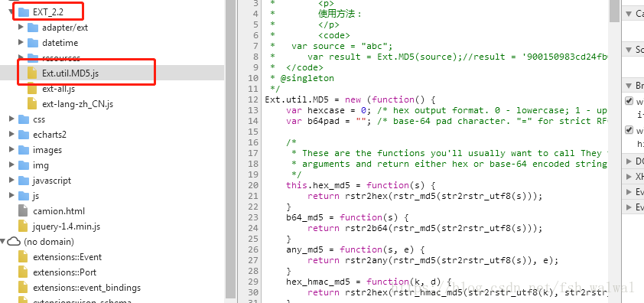This screenshot has height=303, width=644.
Task: Click line number 20 in code gutter
Action: pos(253,185)
